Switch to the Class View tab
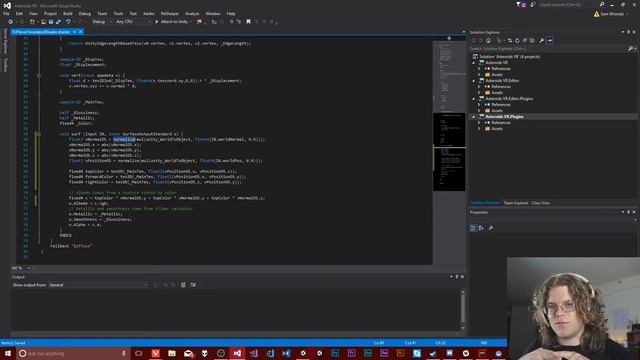Viewport: 640px width, 360px height. 541,203
